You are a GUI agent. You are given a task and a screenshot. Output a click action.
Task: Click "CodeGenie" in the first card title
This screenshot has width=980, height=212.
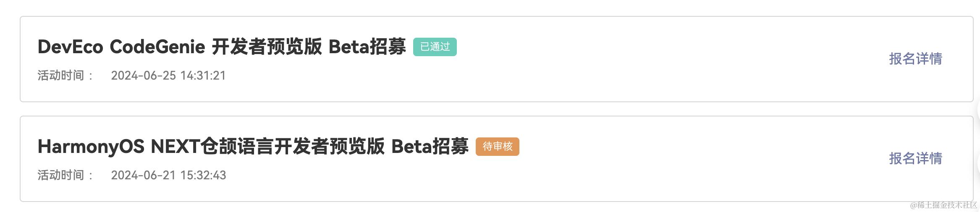[157, 47]
